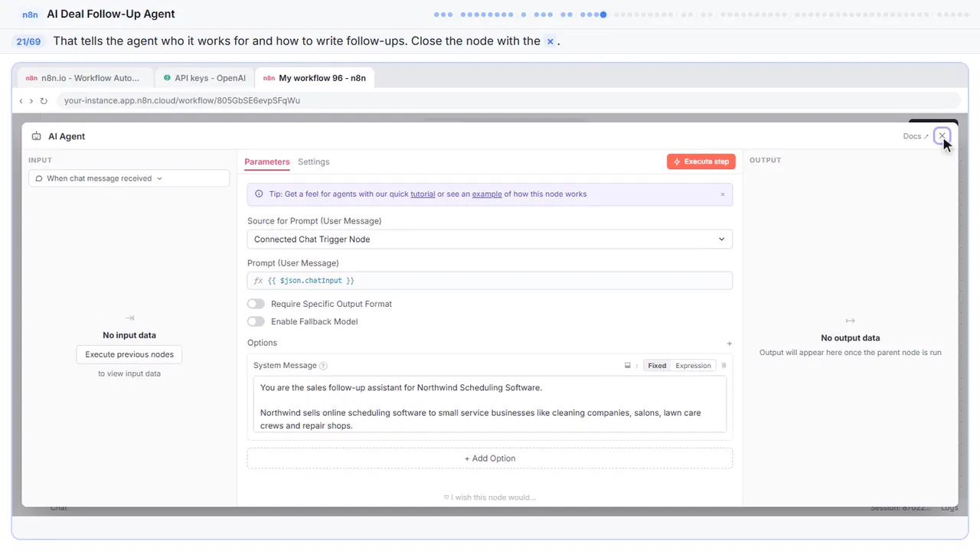The image size is (980, 551).
Task: Close the AI Agent node panel
Action: [942, 136]
